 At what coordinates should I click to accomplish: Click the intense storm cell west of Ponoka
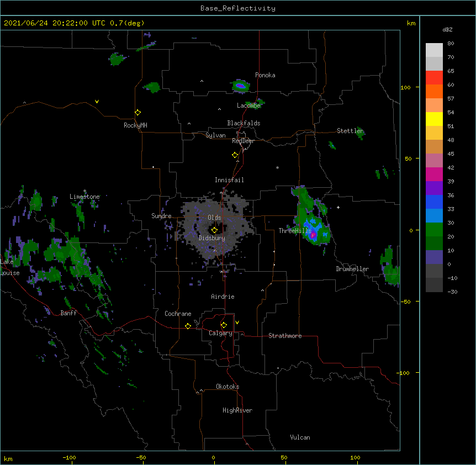[x=241, y=86]
